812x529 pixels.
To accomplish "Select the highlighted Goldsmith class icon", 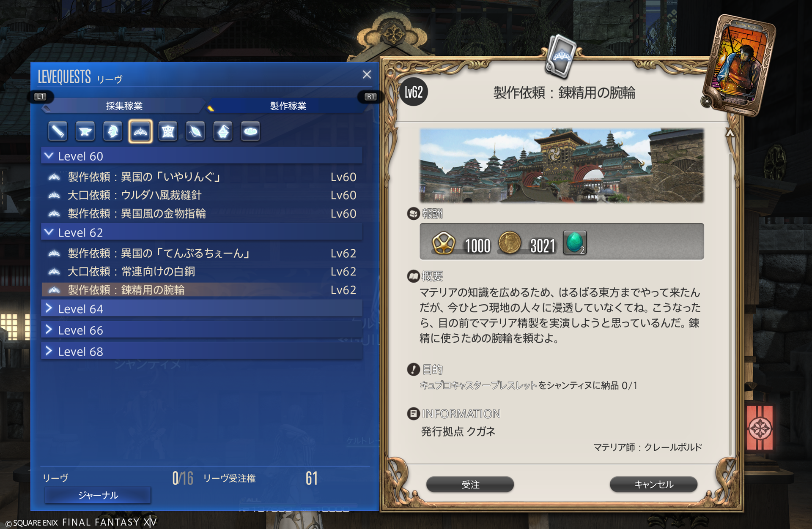I will click(140, 131).
